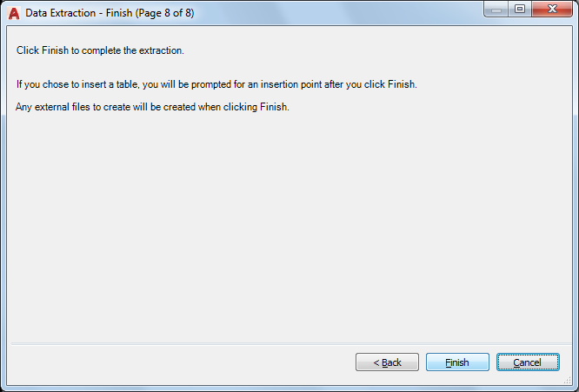
Task: Go back with the Back button
Action: [387, 362]
